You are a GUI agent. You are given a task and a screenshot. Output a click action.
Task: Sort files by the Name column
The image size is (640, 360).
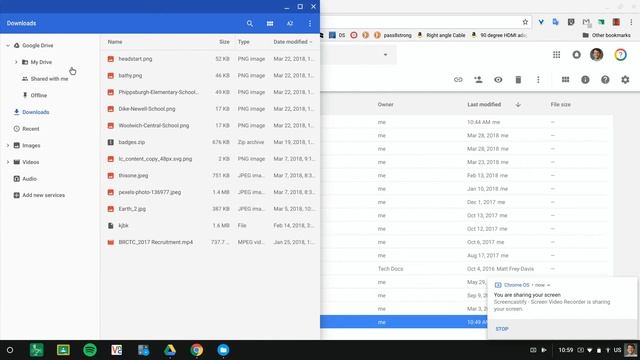pyautogui.click(x=115, y=42)
